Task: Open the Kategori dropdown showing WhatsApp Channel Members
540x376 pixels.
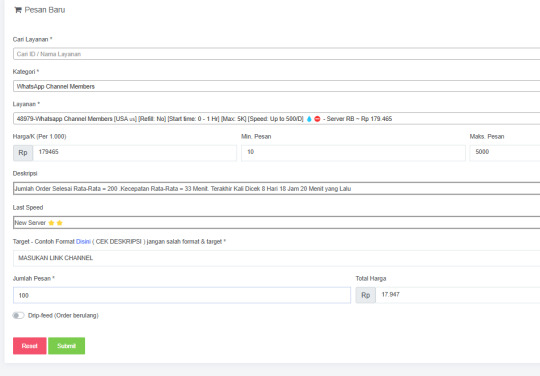Action: tap(277, 86)
